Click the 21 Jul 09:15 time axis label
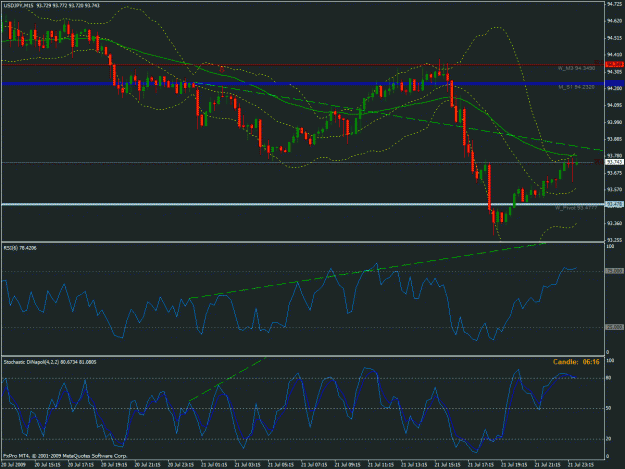625x469 pixels. [348, 465]
